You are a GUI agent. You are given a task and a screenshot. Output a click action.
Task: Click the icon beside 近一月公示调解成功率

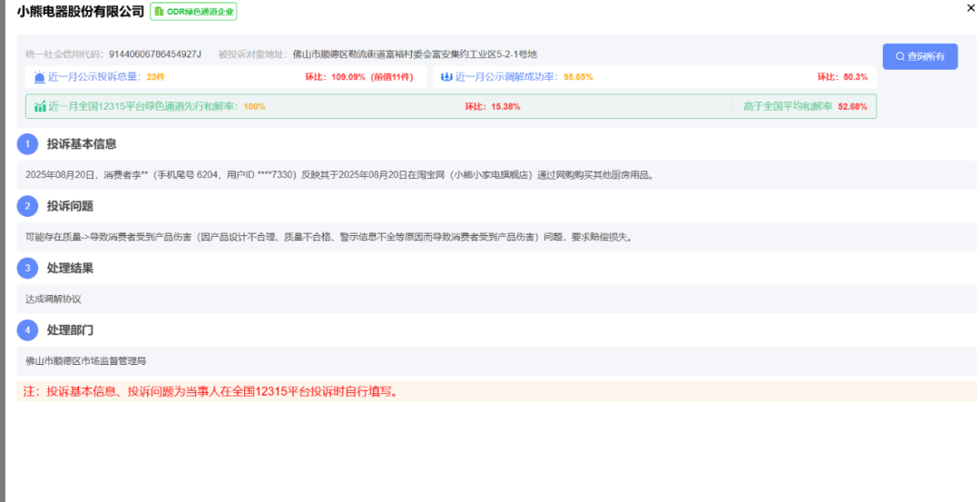[x=446, y=77]
